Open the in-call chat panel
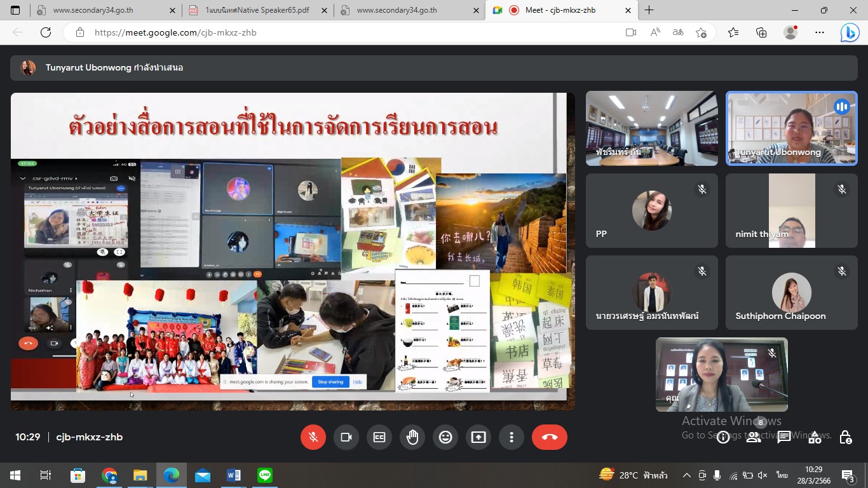 784,437
